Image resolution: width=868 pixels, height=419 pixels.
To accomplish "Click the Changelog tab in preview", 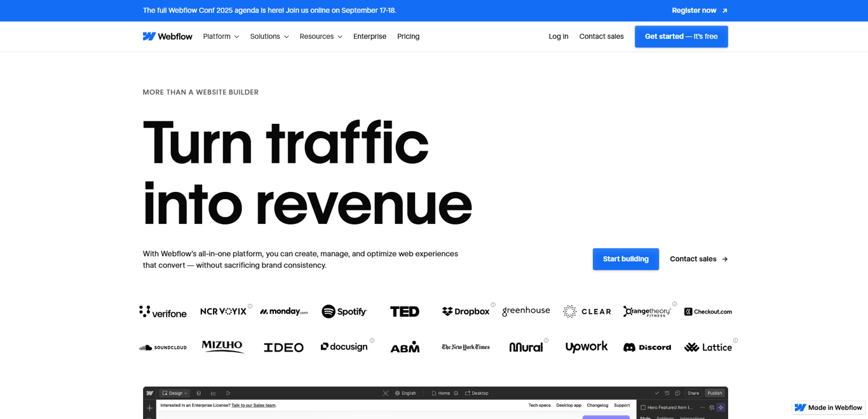I will coord(597,405).
